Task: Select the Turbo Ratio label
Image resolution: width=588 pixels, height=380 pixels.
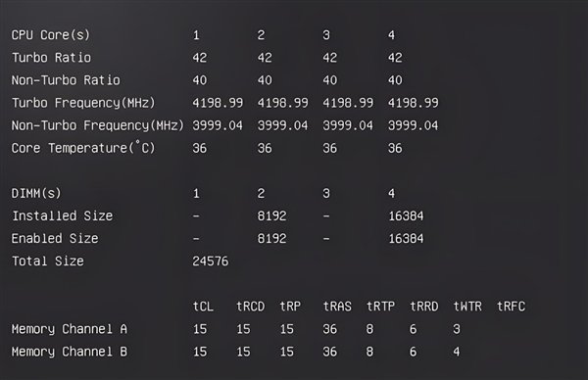Action: (51, 58)
